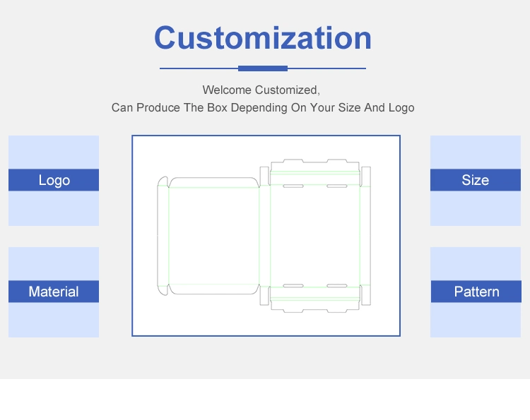This screenshot has height=420, width=530.
Task: Click "Can Produce The Box Depending" line
Action: click(x=263, y=107)
